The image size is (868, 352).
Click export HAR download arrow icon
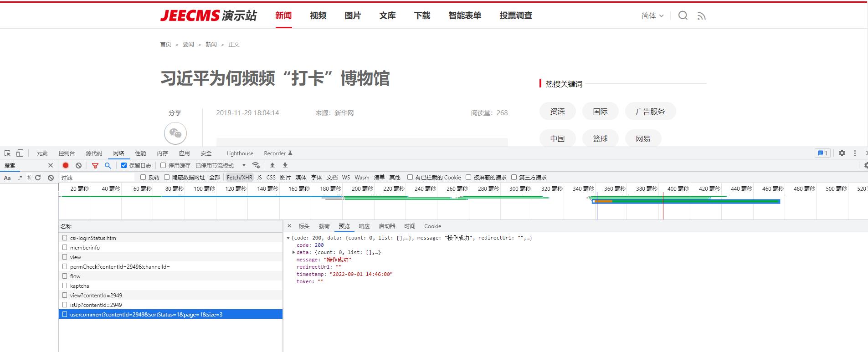pos(285,165)
